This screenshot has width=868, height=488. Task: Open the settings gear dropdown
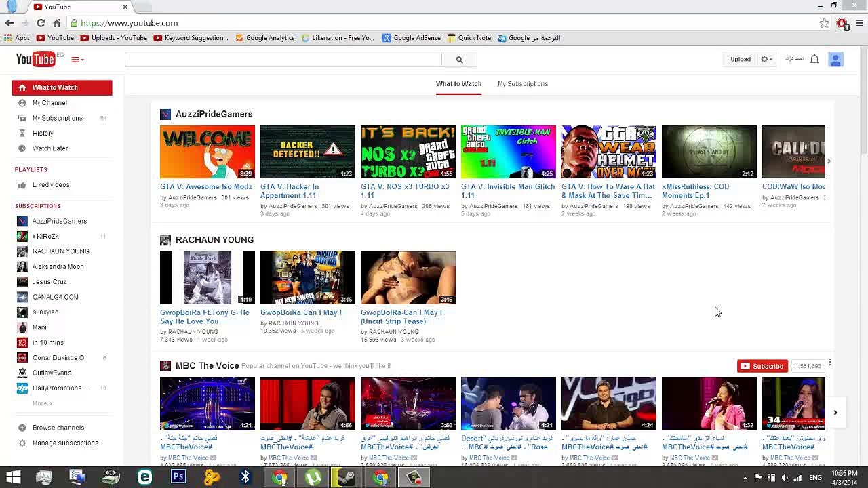pos(766,60)
